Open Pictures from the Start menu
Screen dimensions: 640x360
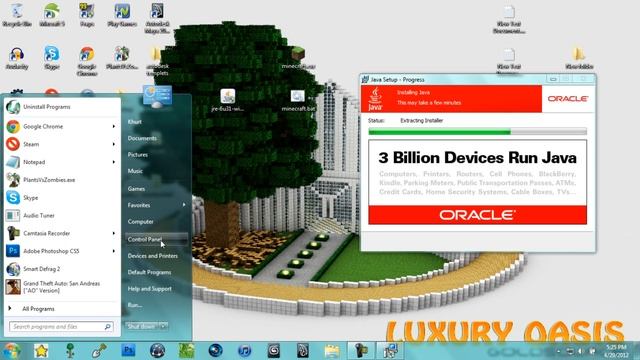pyautogui.click(x=138, y=155)
